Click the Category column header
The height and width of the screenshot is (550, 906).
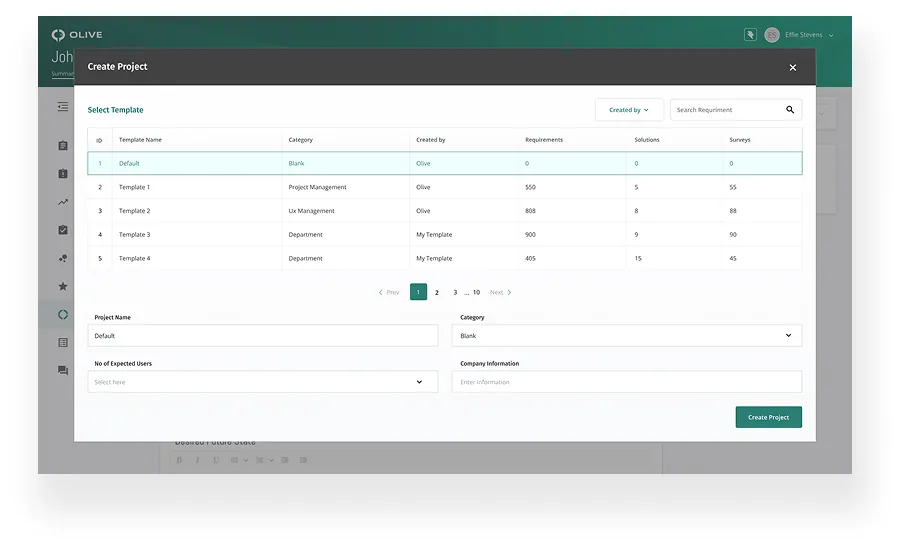click(300, 140)
